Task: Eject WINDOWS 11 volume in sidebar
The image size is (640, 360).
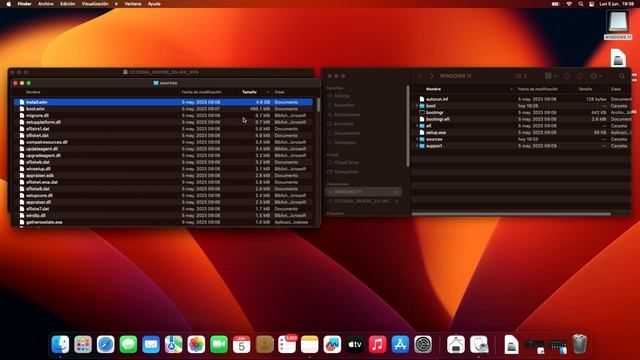Action: point(396,192)
